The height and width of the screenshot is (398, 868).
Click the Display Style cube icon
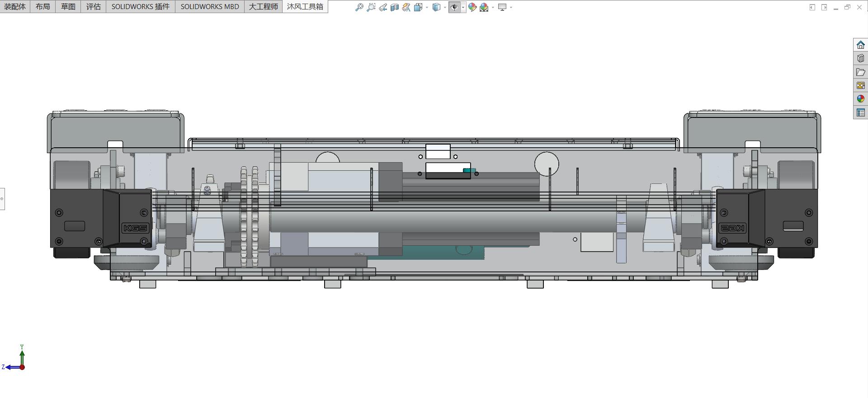pos(436,7)
